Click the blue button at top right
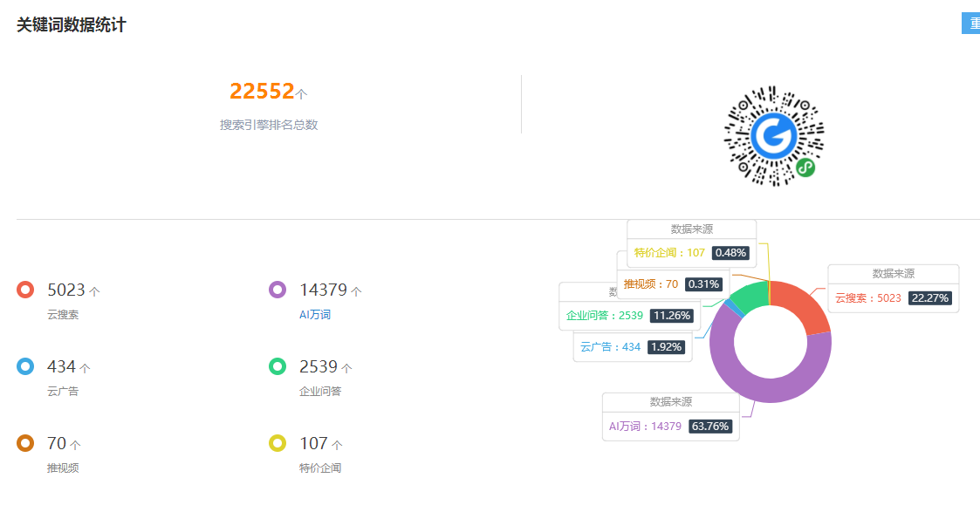Image resolution: width=980 pixels, height=519 pixels. pos(970,24)
